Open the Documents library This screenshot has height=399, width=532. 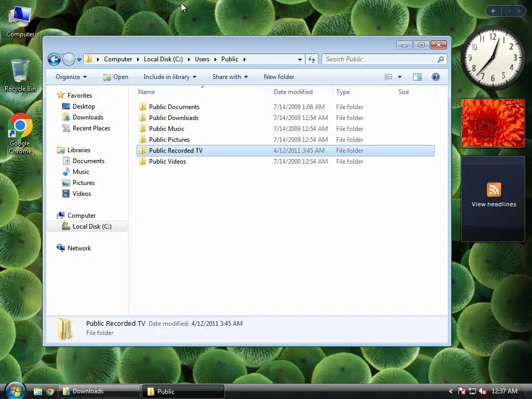84,161
